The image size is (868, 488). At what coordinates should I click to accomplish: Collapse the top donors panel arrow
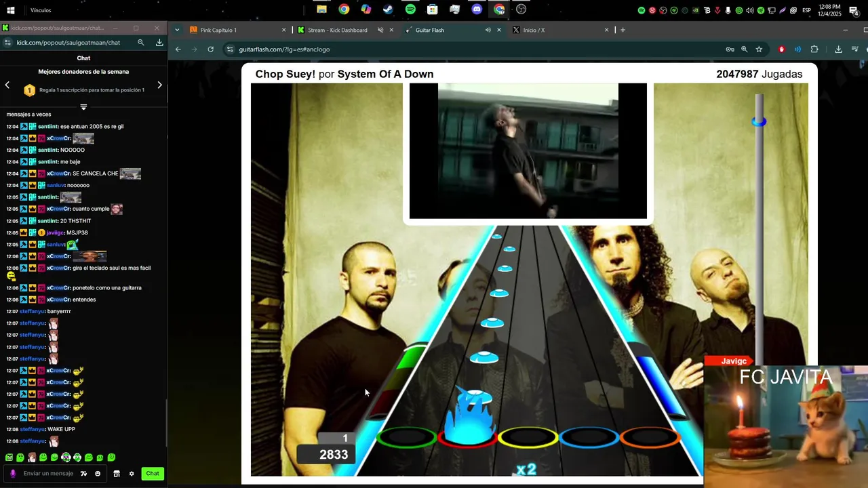pyautogui.click(x=83, y=106)
